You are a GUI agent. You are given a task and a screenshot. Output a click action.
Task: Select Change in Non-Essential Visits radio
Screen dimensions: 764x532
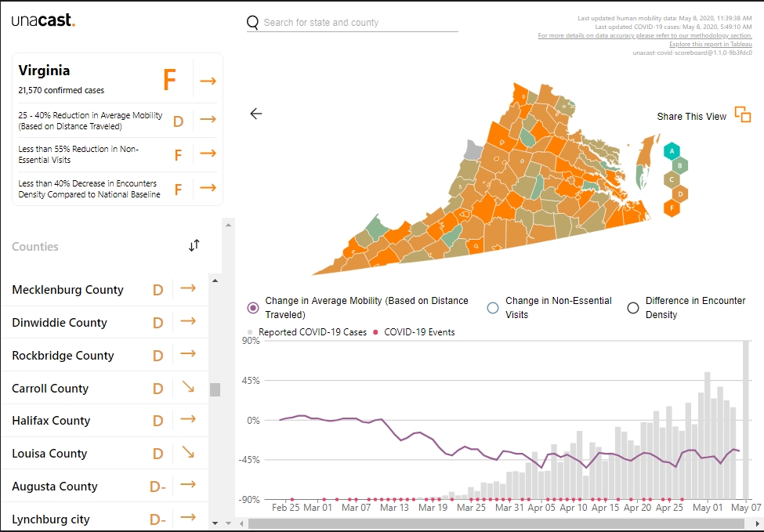[493, 308]
